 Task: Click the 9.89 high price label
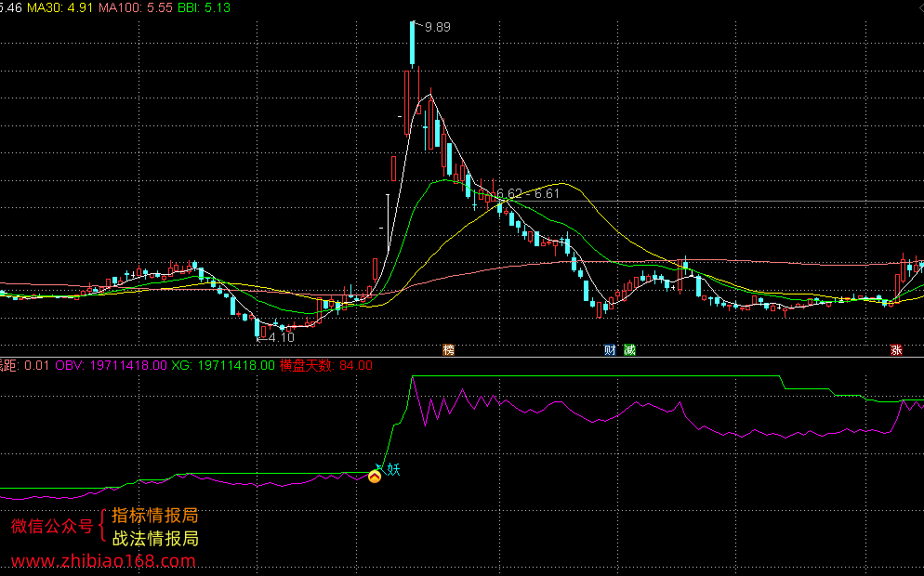coord(437,27)
